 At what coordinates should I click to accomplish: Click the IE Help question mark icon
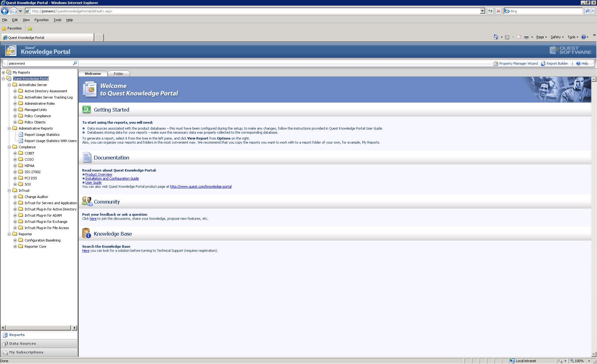pos(584,37)
